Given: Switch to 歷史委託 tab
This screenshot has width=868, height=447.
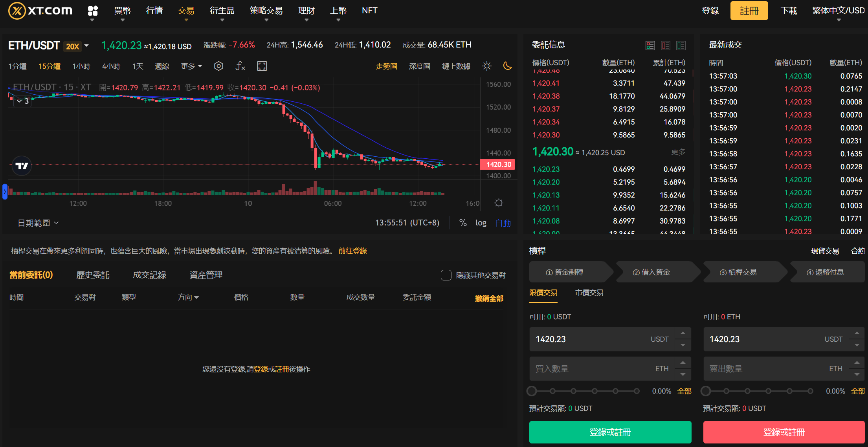Looking at the screenshot, I should [x=93, y=275].
